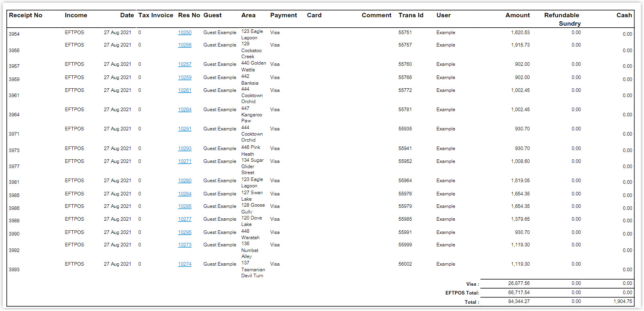Open reservation link 10295

coord(185,232)
